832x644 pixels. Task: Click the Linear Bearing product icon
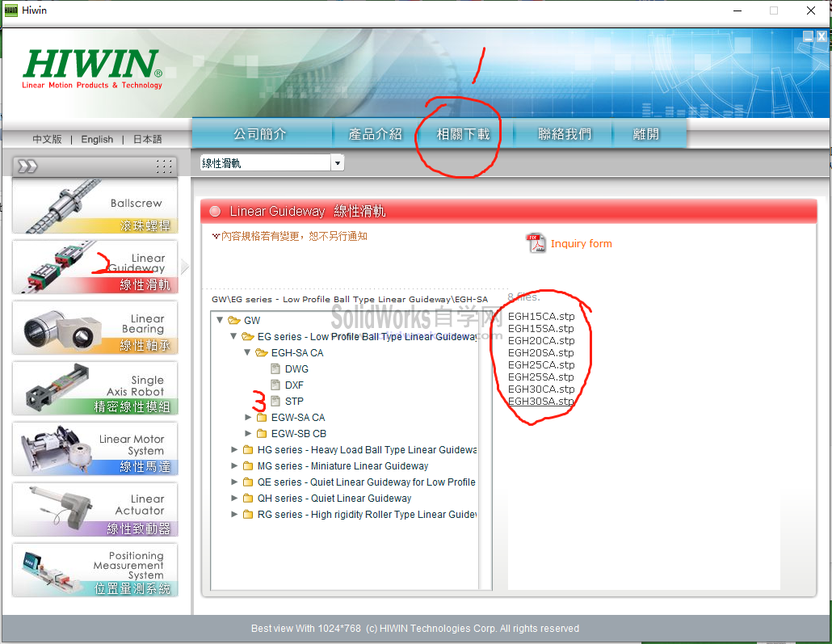[x=95, y=327]
